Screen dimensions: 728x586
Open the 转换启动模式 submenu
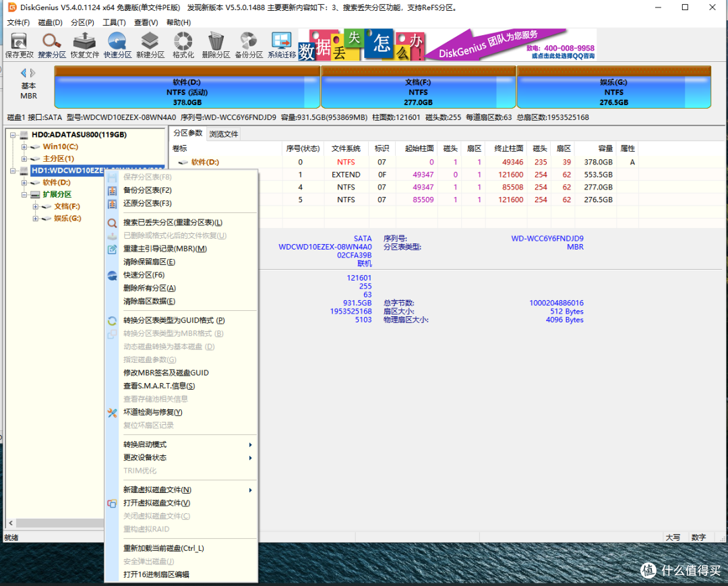[181, 445]
